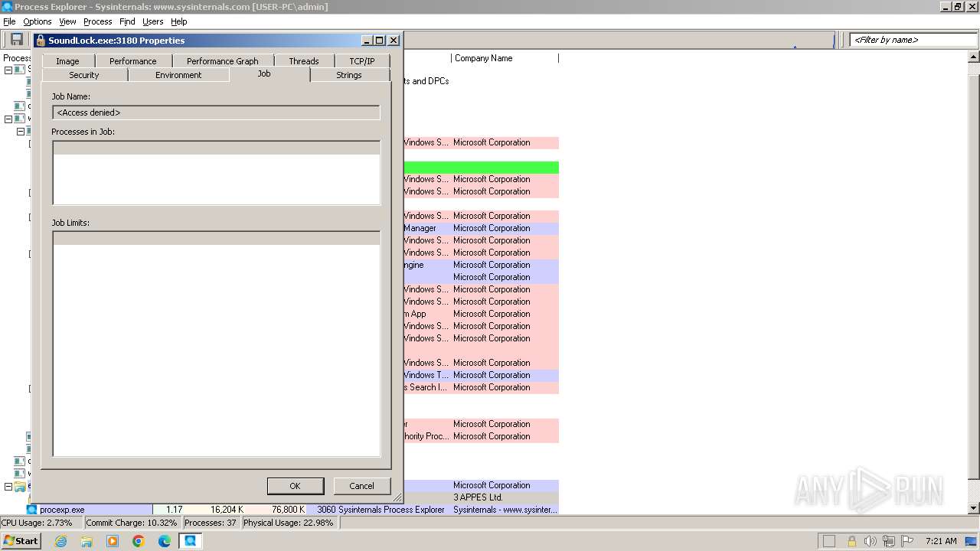Click the CPU Usage status bar entry

coord(41,523)
